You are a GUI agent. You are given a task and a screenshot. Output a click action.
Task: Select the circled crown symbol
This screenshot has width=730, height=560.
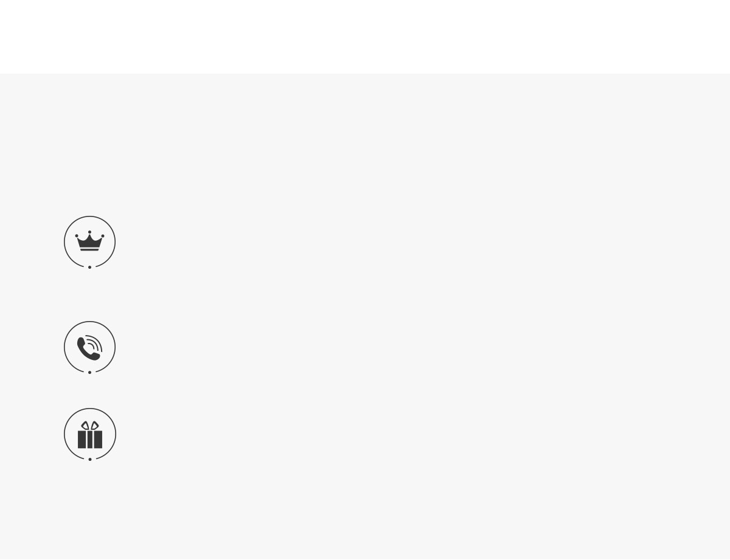tap(89, 242)
